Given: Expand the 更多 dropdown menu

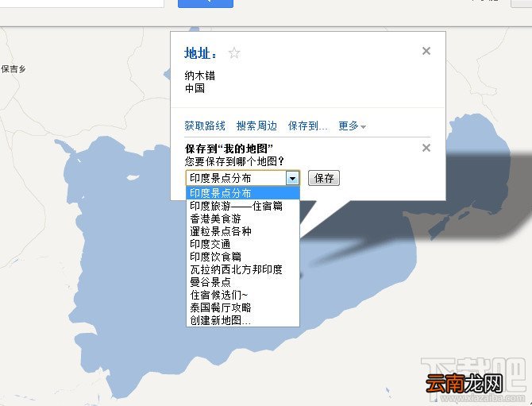Looking at the screenshot, I should click(x=353, y=126).
